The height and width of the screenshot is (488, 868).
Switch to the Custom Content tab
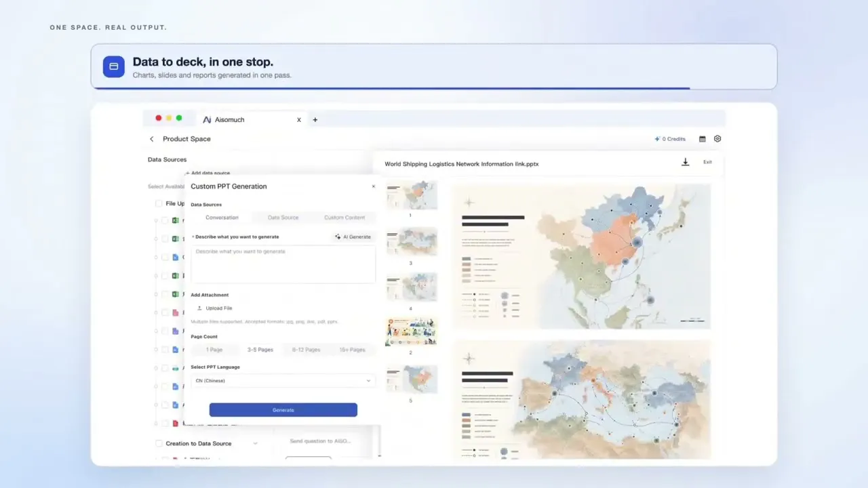(344, 218)
